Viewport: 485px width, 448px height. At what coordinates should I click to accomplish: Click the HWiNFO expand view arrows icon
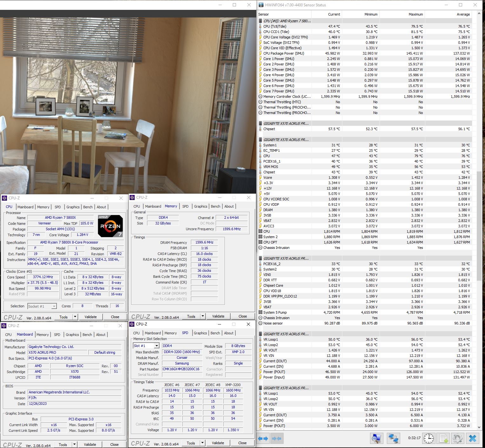click(x=263, y=438)
